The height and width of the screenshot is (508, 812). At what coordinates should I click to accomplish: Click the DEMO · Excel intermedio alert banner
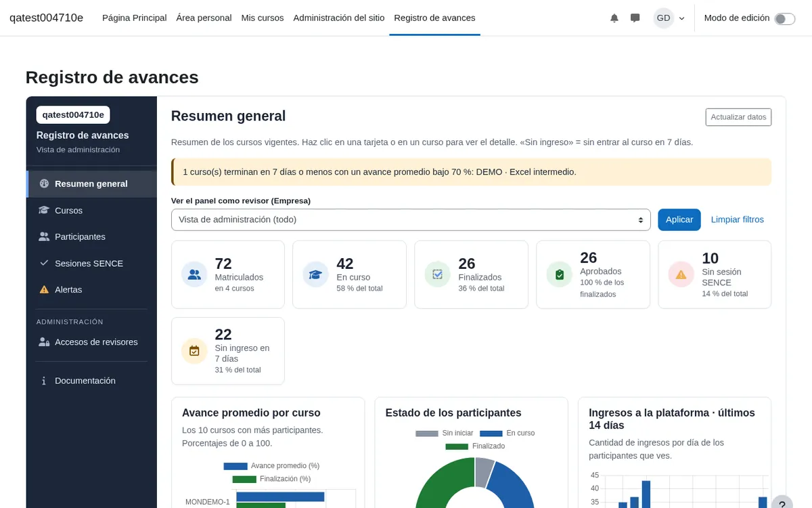(x=471, y=172)
